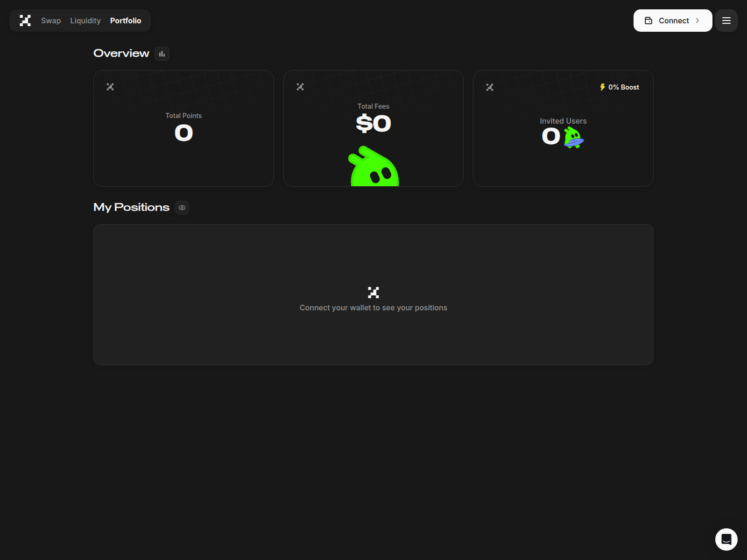Switch to the Liquidity tab

click(85, 21)
